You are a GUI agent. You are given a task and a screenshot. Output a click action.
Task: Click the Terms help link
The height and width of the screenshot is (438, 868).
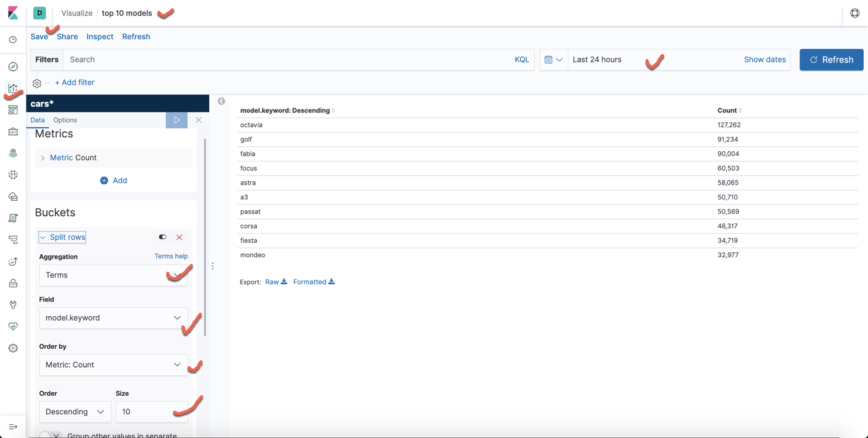[171, 256]
